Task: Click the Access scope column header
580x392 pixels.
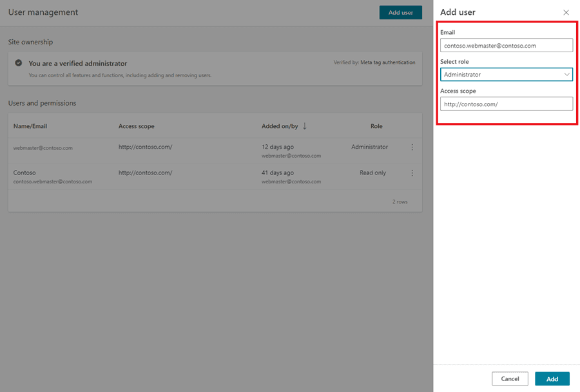Action: pos(136,126)
